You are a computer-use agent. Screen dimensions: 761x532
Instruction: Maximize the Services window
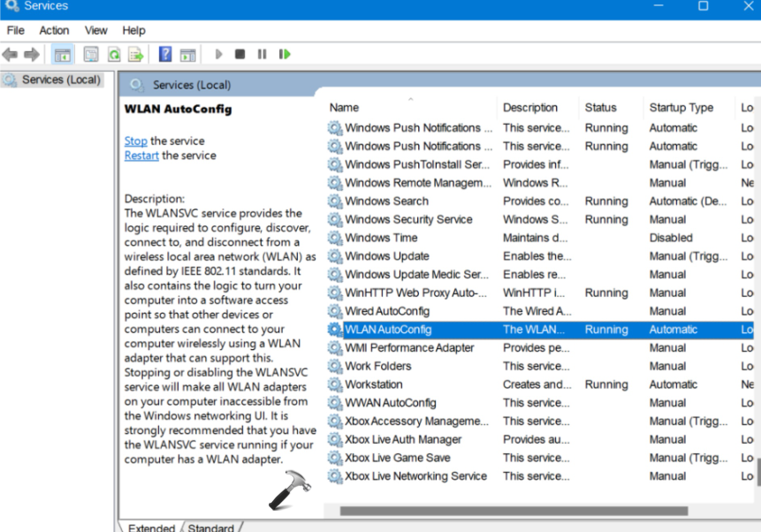[x=704, y=6]
